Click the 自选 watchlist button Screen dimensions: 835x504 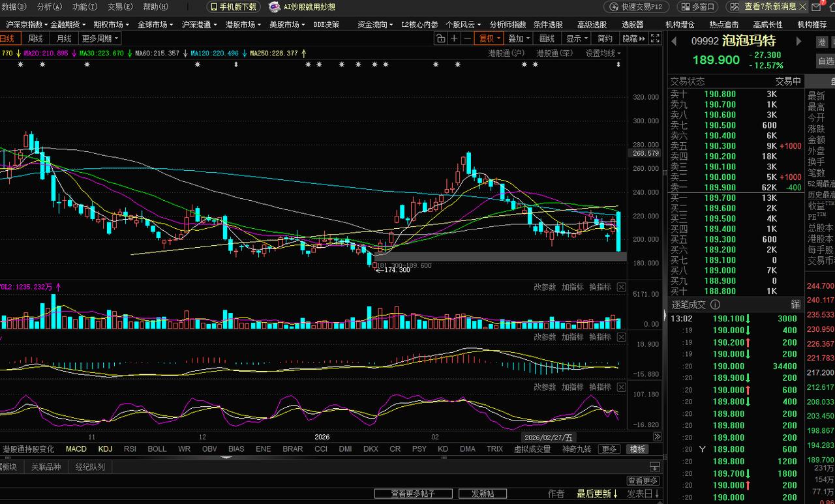826,61
